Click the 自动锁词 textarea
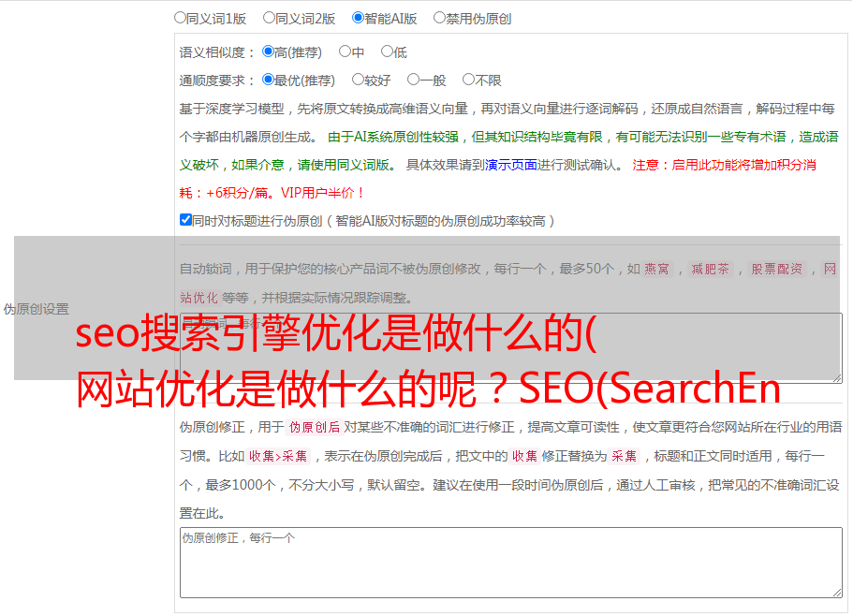Image resolution: width=853 pixels, height=616 pixels. (x=511, y=348)
